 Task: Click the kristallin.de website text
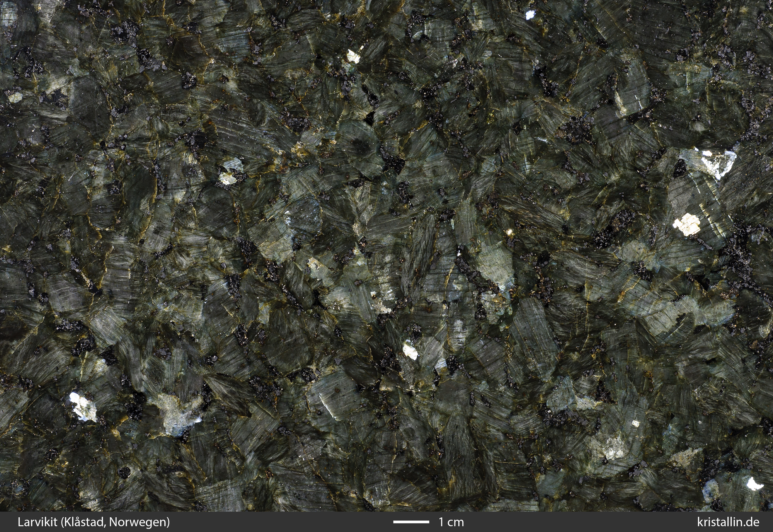coord(728,522)
